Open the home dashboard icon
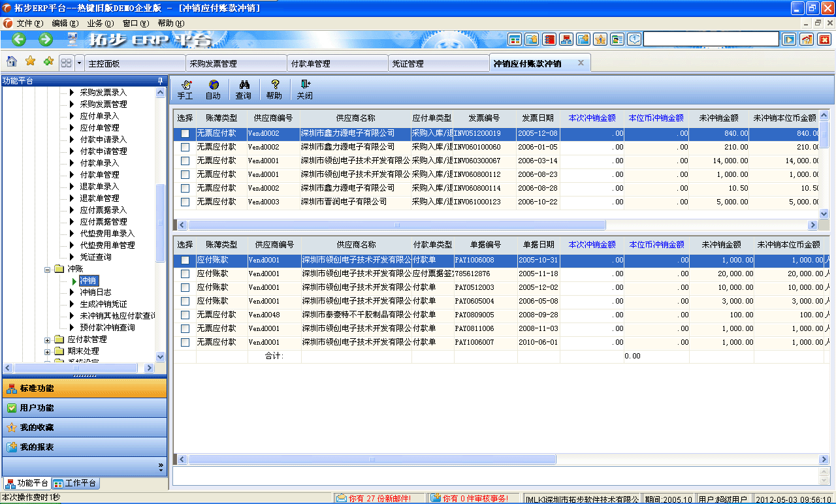The width and height of the screenshot is (836, 504). (12, 61)
